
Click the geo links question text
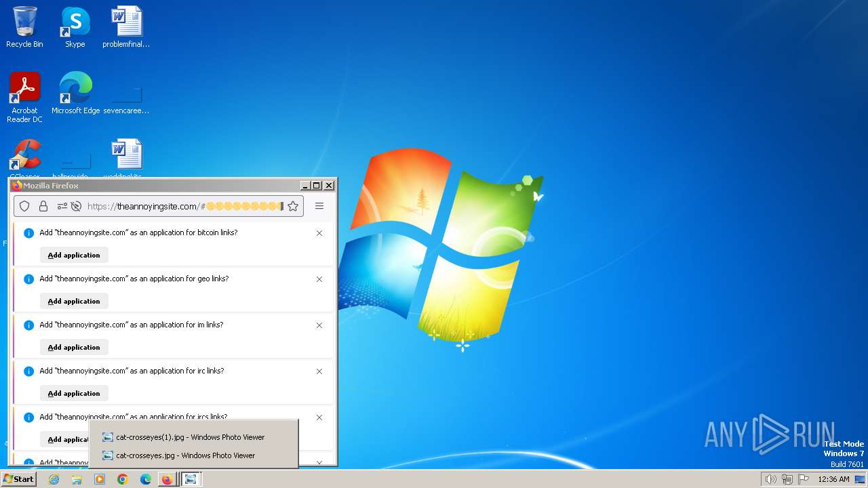(x=134, y=279)
